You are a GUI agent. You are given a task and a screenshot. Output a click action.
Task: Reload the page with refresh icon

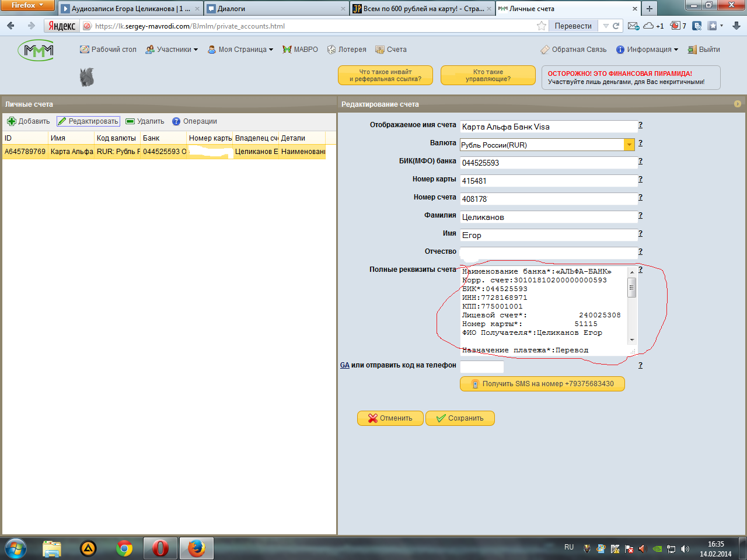point(616,26)
